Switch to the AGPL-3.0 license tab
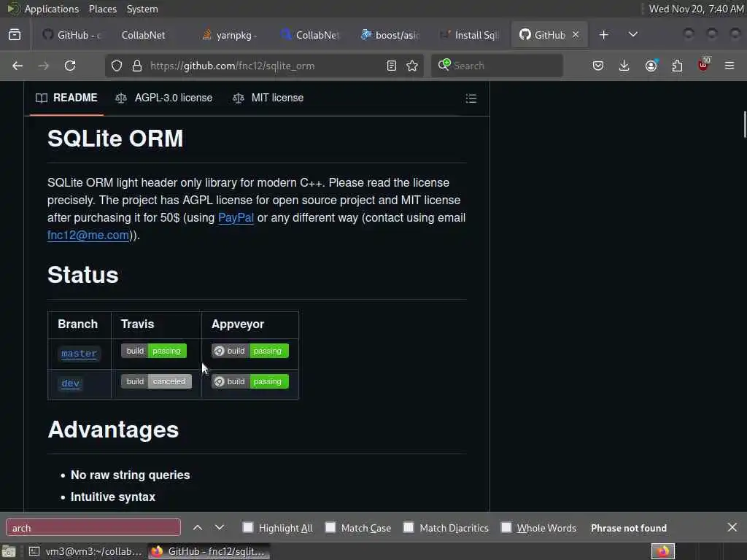Screen dimensions: 747x560 coord(164,98)
